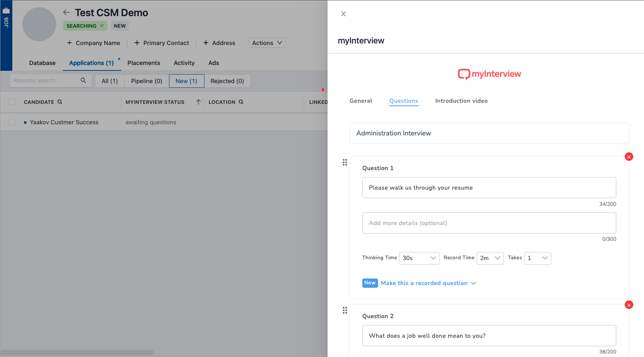The image size is (644, 357).
Task: Open the Record Time dropdown
Action: click(490, 258)
